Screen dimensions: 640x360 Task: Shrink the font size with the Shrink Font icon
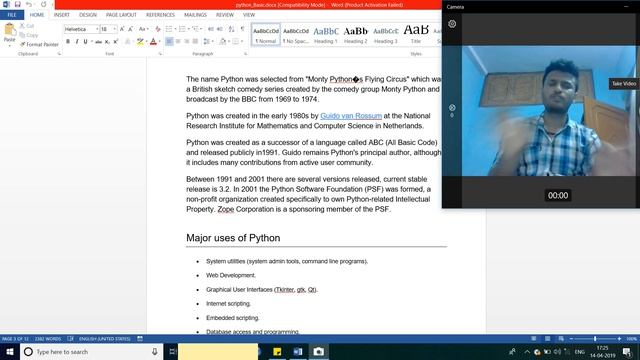[130, 29]
